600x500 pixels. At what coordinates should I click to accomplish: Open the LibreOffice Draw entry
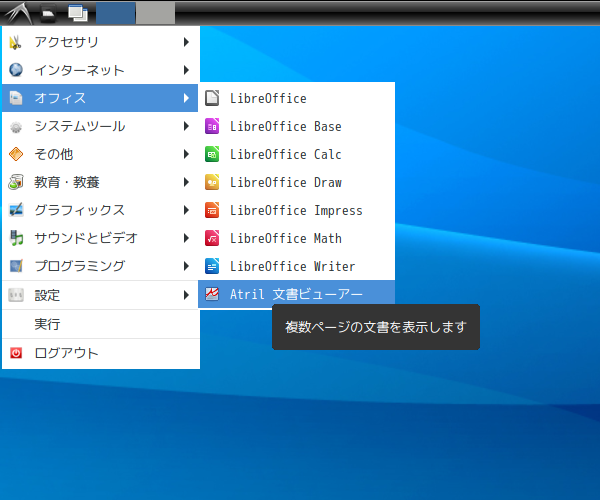[x=297, y=182]
